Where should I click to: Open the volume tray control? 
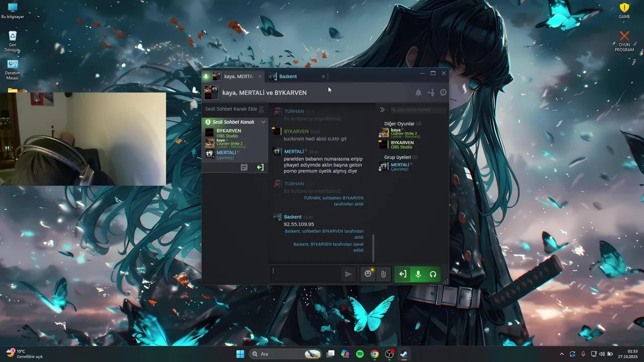click(602, 354)
